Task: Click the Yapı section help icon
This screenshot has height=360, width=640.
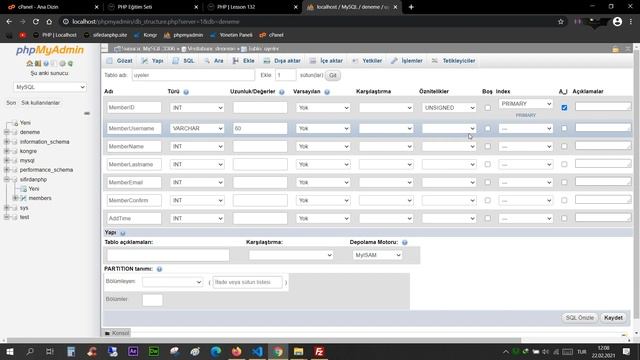Action: (123, 233)
